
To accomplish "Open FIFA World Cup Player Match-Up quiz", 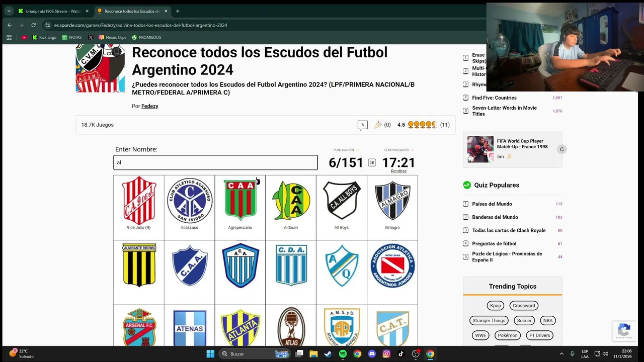I will tap(522, 144).
